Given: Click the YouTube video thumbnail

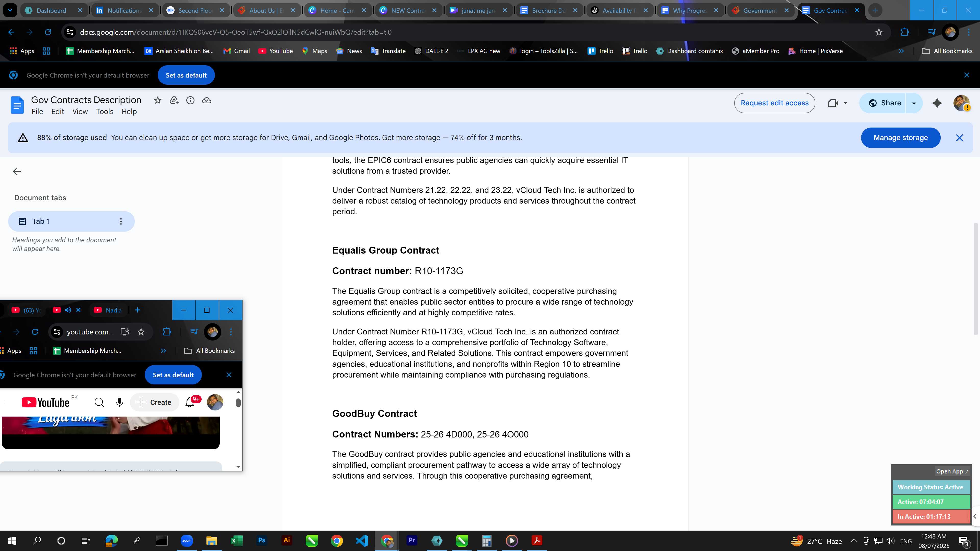Looking at the screenshot, I should (x=111, y=432).
